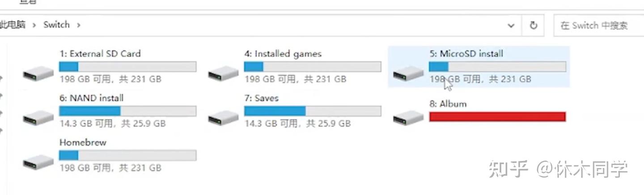Select the Album drive icon
This screenshot has width=644, height=195.
point(408,117)
